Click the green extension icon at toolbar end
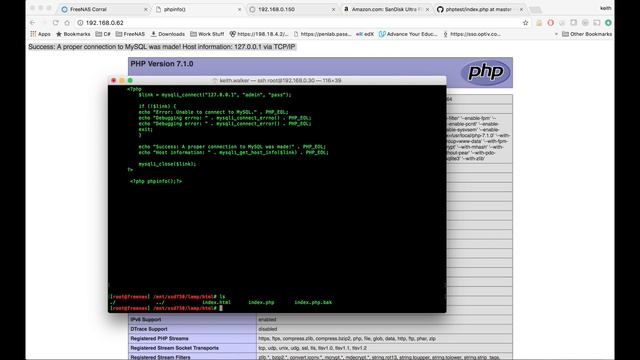Image resolution: width=640 pixels, height=360 pixels. point(608,23)
